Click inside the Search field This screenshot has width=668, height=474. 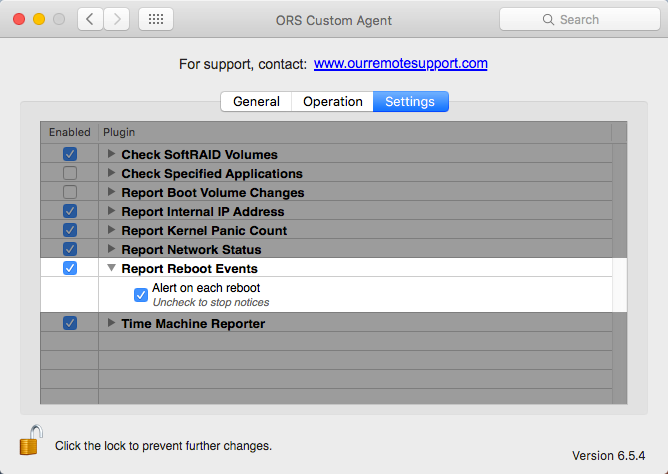(580, 20)
